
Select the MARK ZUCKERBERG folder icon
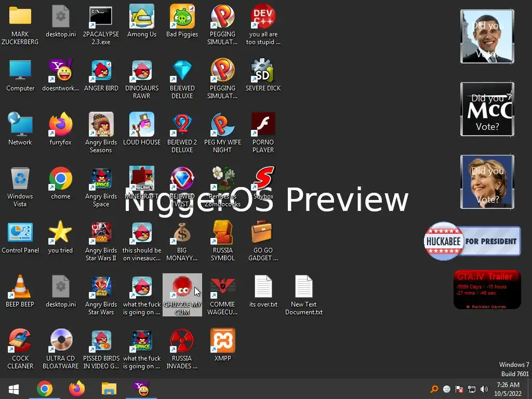tap(20, 16)
